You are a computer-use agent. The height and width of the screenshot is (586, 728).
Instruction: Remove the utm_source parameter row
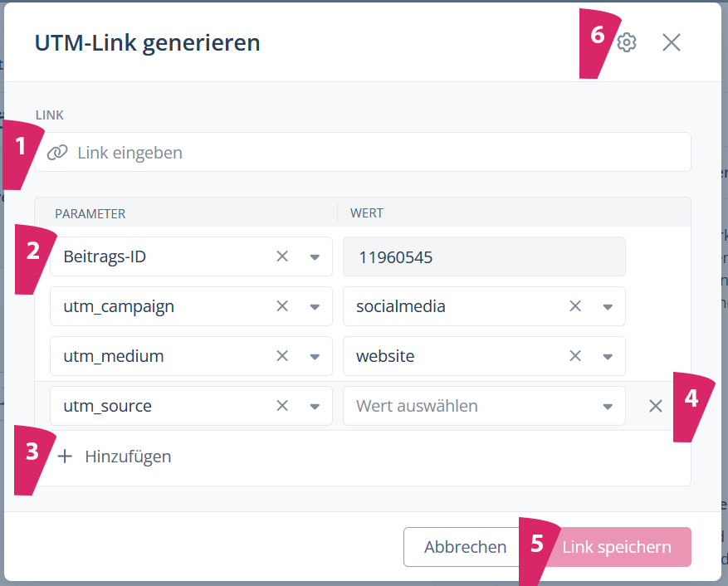(x=656, y=406)
